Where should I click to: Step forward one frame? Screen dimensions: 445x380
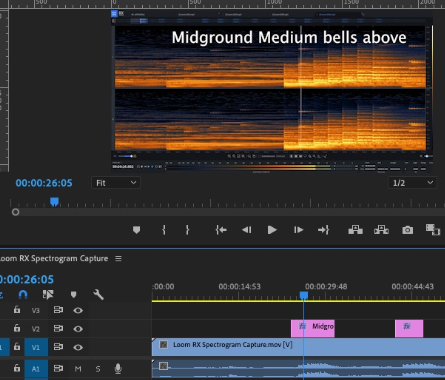click(298, 230)
